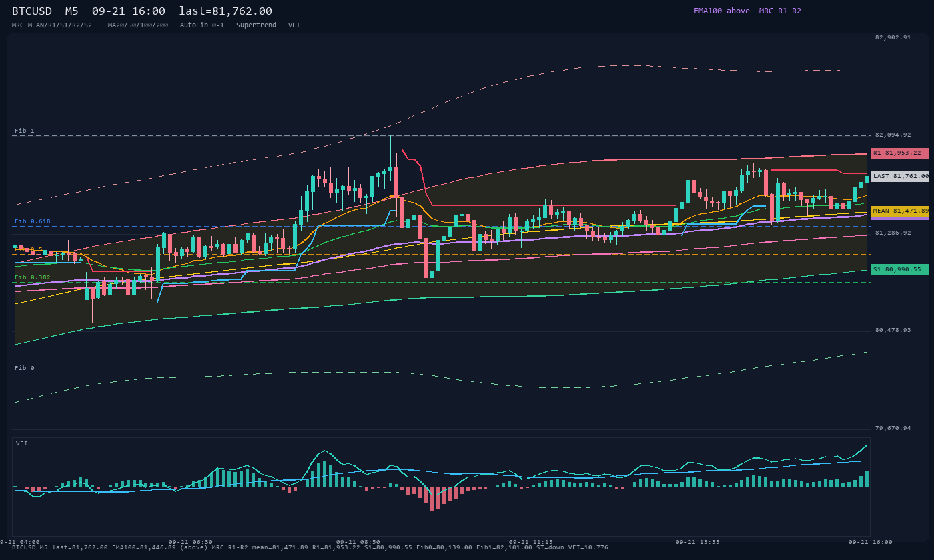Click the 81,286.92 price axis label

[893, 233]
